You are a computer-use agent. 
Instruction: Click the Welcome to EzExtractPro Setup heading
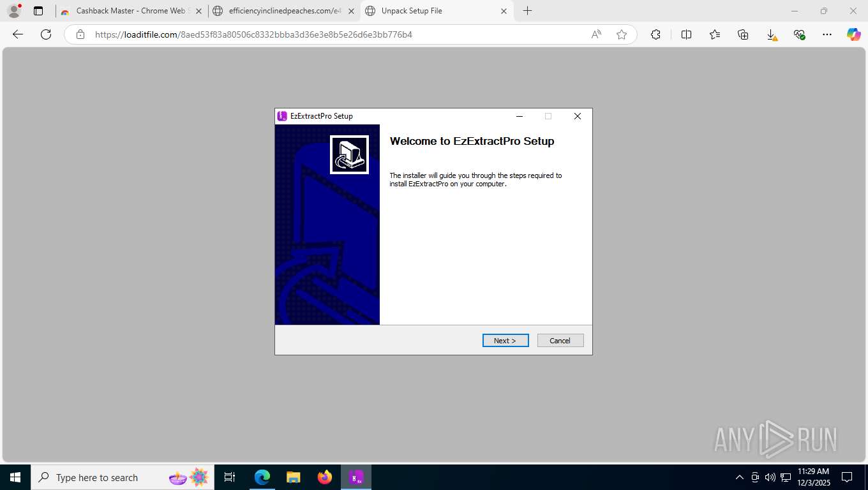point(472,142)
